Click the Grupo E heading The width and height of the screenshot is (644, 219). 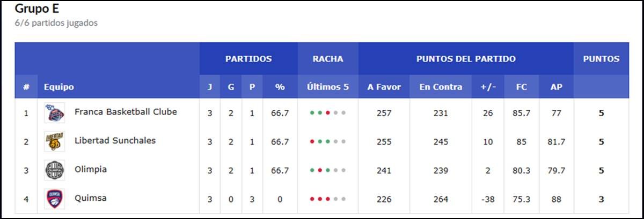click(x=37, y=9)
